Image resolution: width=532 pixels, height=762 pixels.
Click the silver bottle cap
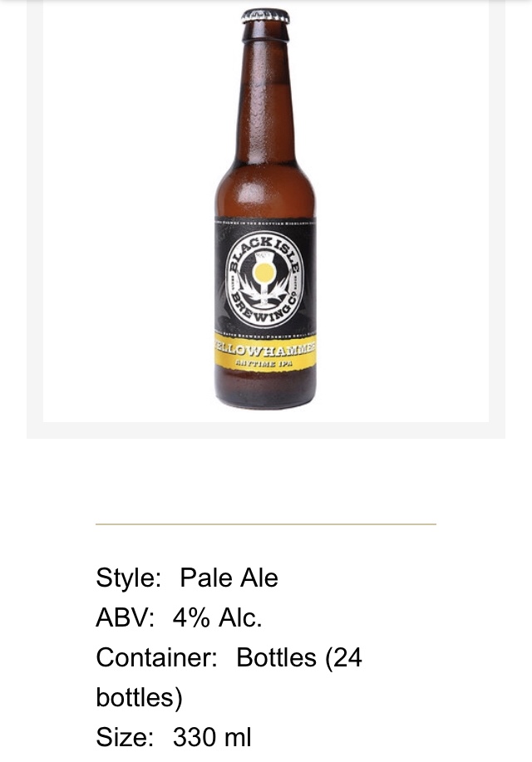click(x=265, y=16)
